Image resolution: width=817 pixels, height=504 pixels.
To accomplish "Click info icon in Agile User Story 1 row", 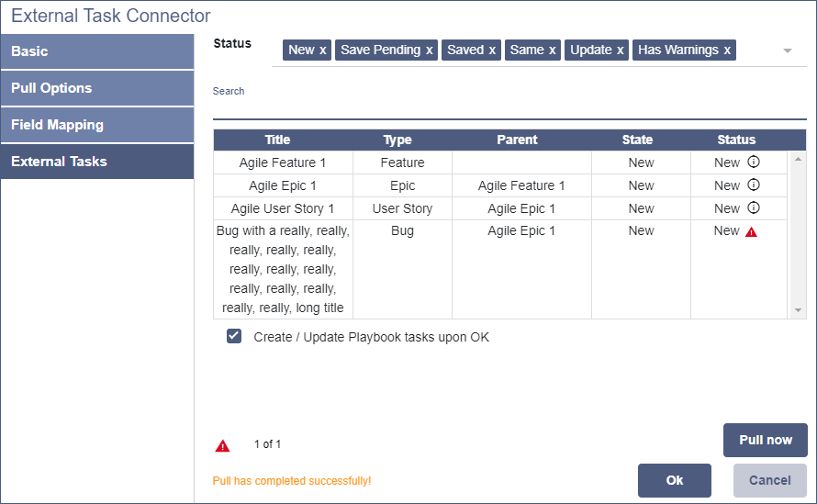I will coord(754,208).
